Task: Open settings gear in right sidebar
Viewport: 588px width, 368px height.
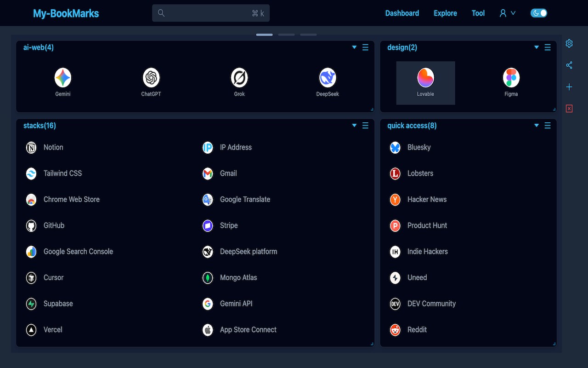Action: pyautogui.click(x=569, y=43)
